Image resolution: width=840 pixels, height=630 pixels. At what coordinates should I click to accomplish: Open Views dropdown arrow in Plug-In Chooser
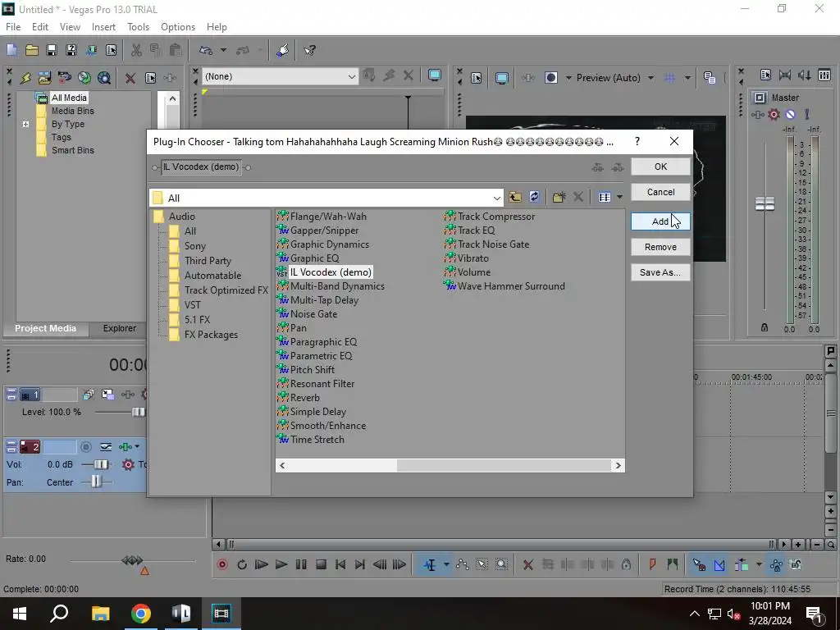(x=619, y=197)
